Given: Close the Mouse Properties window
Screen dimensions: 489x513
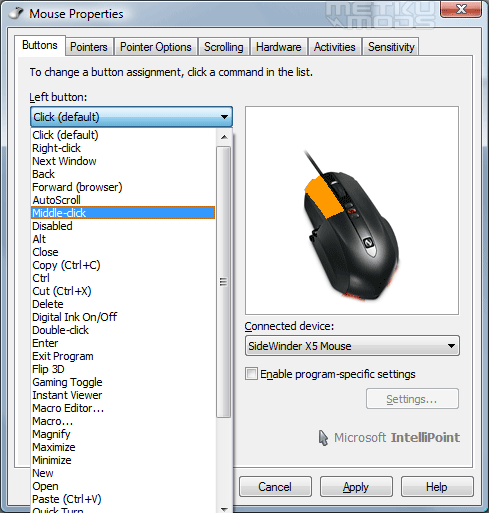Looking at the screenshot, I should [x=461, y=9].
